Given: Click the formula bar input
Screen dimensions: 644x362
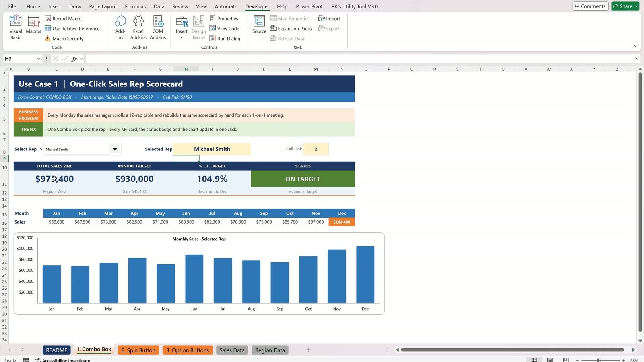Looking at the screenshot, I should point(359,59).
